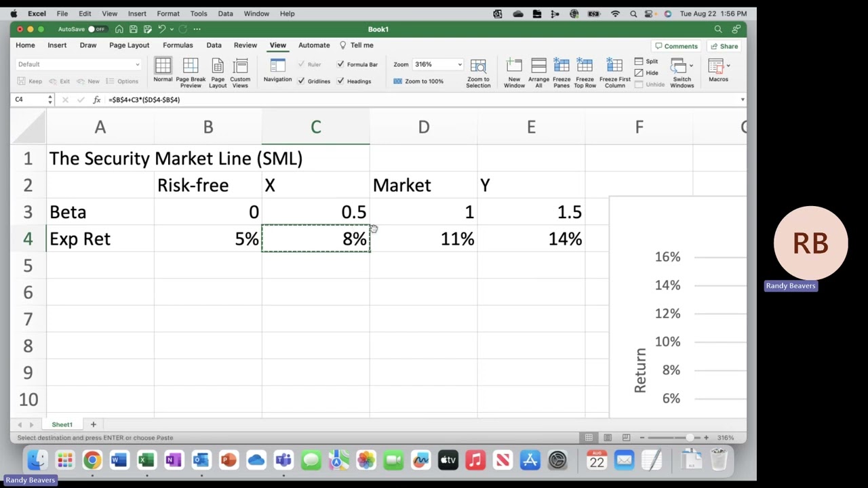This screenshot has width=868, height=488.
Task: Add a new sheet with plus button
Action: pos(93,424)
